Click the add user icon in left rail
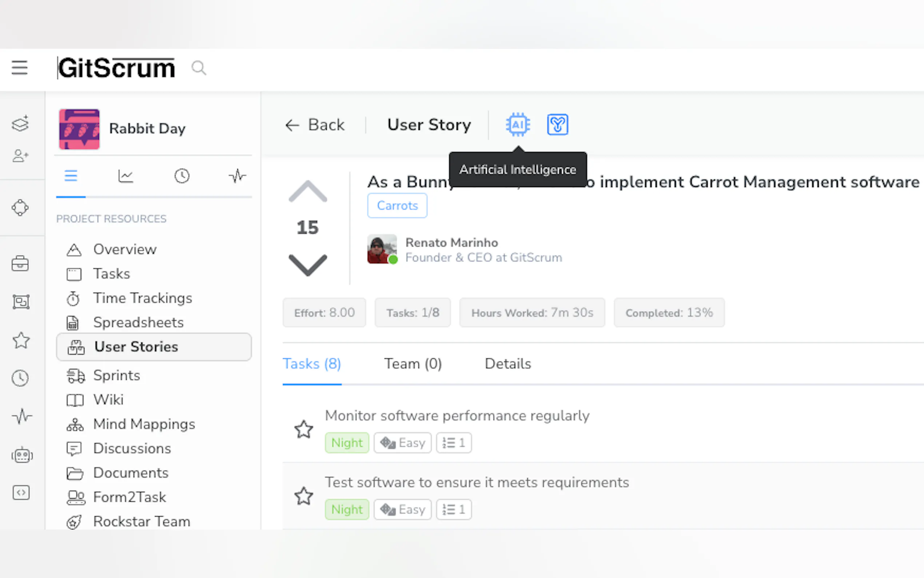 click(x=20, y=155)
